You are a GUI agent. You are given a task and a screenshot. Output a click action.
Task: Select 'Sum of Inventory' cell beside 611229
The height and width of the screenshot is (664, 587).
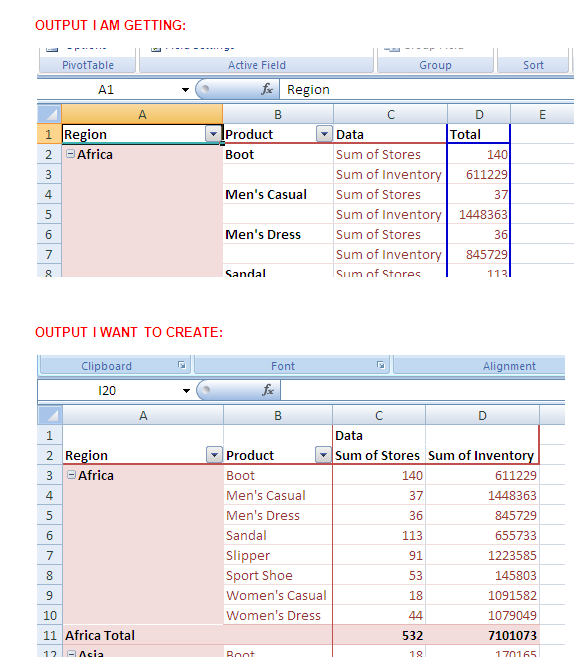390,174
